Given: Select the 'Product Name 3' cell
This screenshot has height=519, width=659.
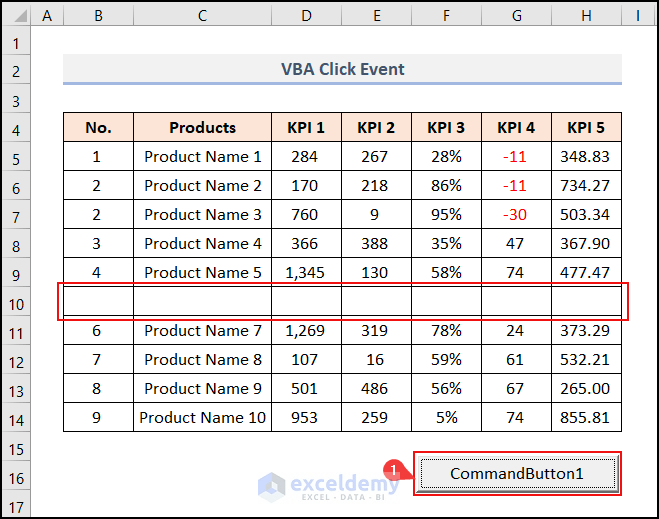Looking at the screenshot, I should 202,214.
